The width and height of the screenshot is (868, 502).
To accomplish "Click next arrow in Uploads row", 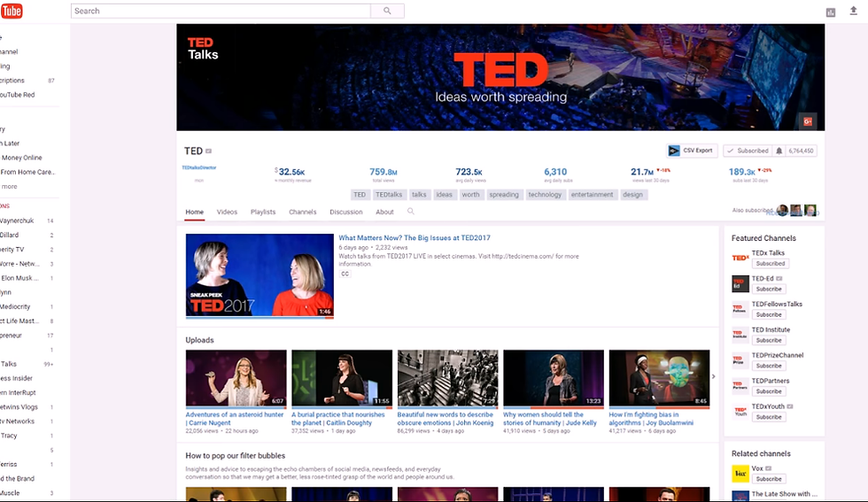I will 714,376.
